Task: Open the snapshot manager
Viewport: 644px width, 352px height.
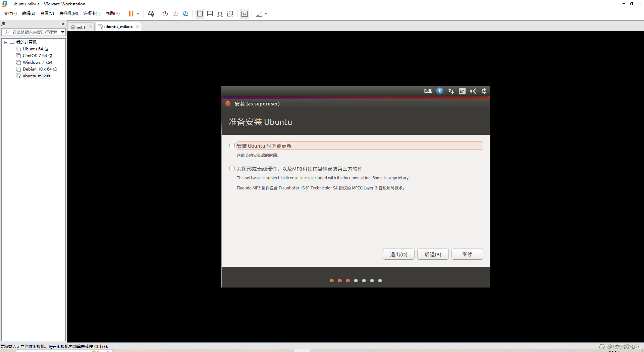Action: click(x=185, y=14)
